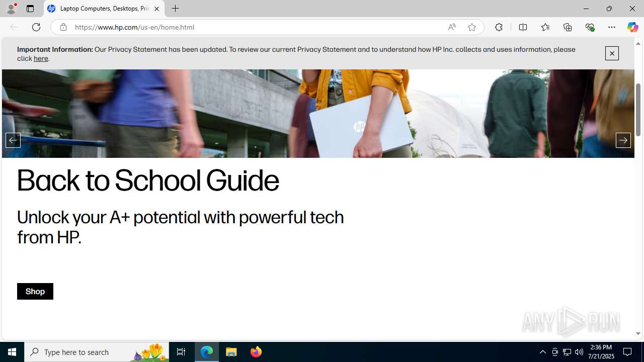Open Task View on taskbar
The image size is (644, 362).
181,352
